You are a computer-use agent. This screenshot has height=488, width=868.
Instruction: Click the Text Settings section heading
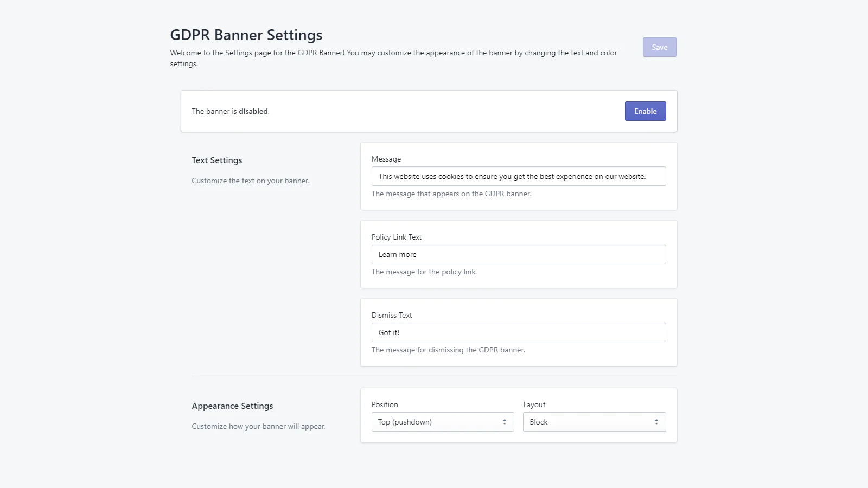(x=217, y=160)
